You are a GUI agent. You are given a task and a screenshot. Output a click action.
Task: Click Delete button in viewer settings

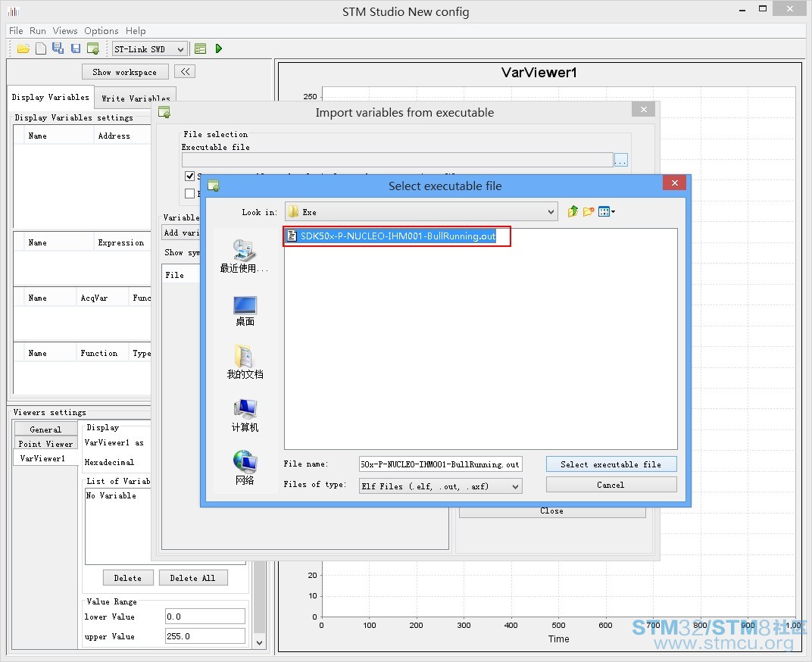127,578
